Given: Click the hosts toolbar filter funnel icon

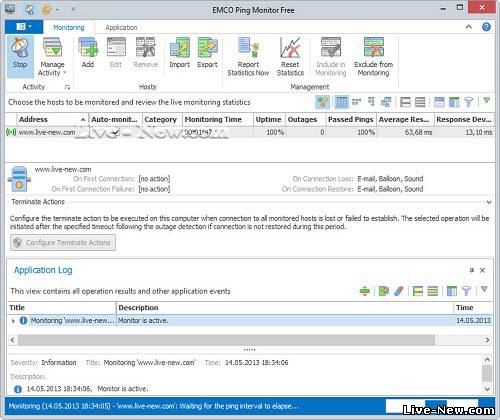Looking at the screenshot, I should point(469,102).
